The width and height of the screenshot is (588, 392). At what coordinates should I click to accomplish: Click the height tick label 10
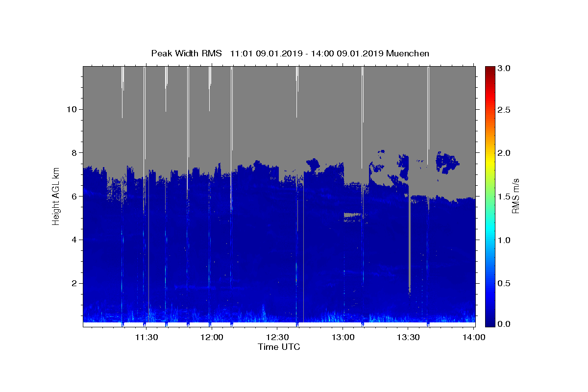[73, 109]
